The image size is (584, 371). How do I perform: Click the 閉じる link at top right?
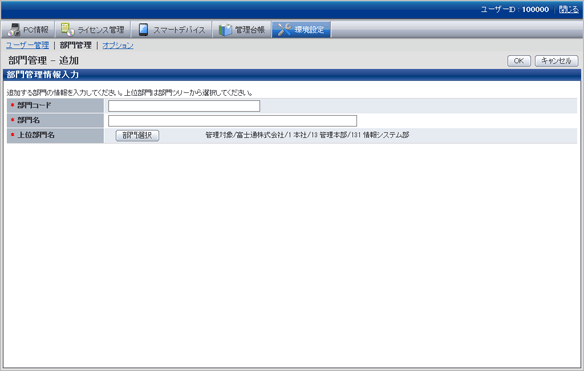point(569,9)
